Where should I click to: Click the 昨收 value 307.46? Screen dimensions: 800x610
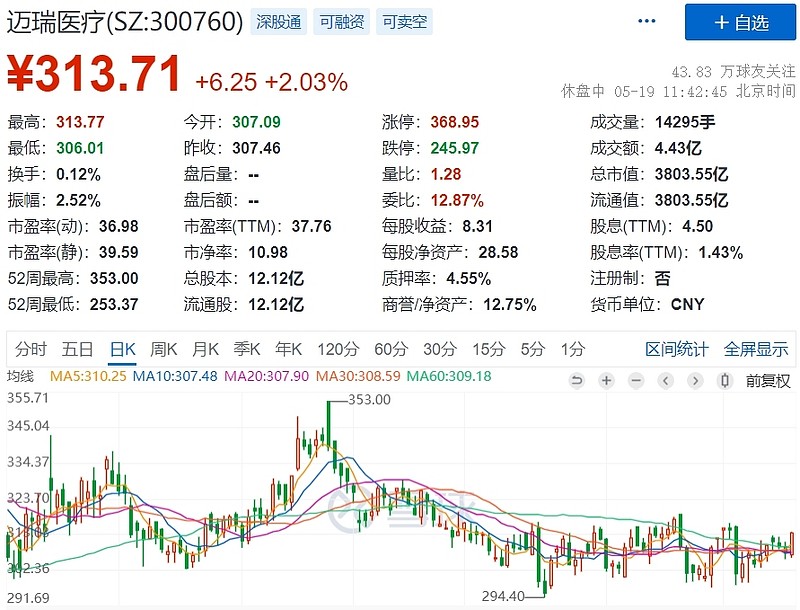point(256,148)
